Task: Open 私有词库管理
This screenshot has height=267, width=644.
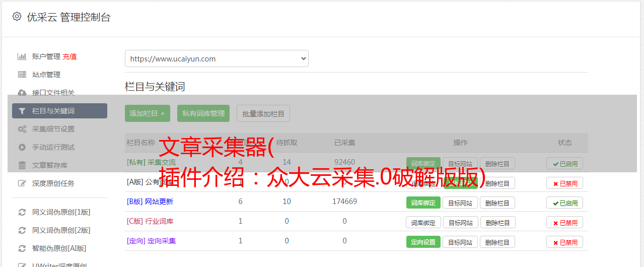Action: (203, 113)
